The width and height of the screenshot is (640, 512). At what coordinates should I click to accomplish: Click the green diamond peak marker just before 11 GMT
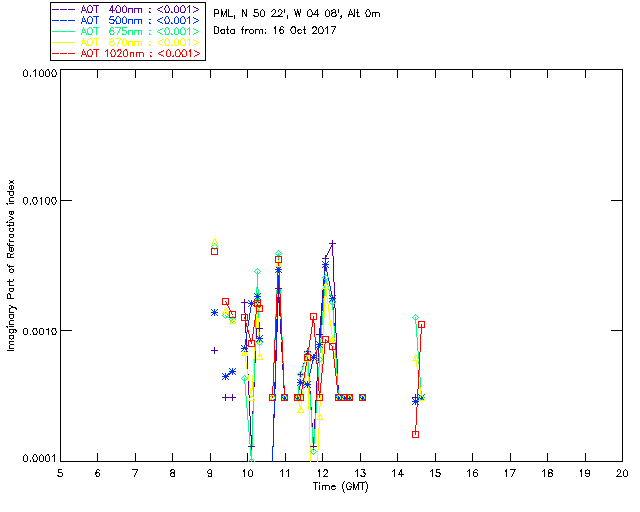278,254
